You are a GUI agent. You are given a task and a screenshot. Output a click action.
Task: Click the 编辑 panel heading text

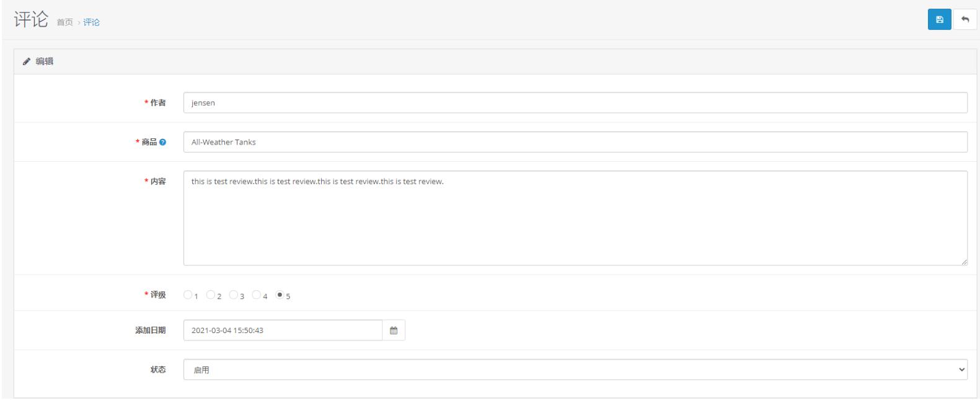(x=45, y=61)
